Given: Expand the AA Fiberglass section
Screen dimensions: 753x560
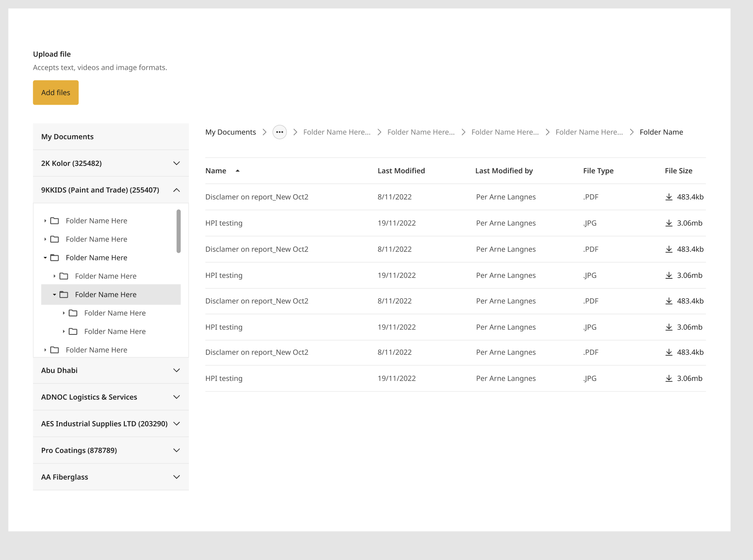Looking at the screenshot, I should click(176, 477).
